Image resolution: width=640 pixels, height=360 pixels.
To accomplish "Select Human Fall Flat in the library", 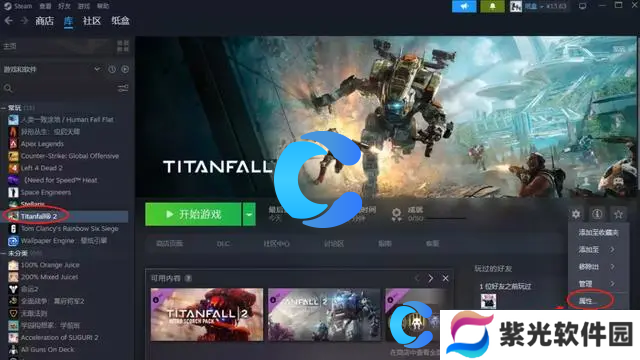I will point(67,120).
